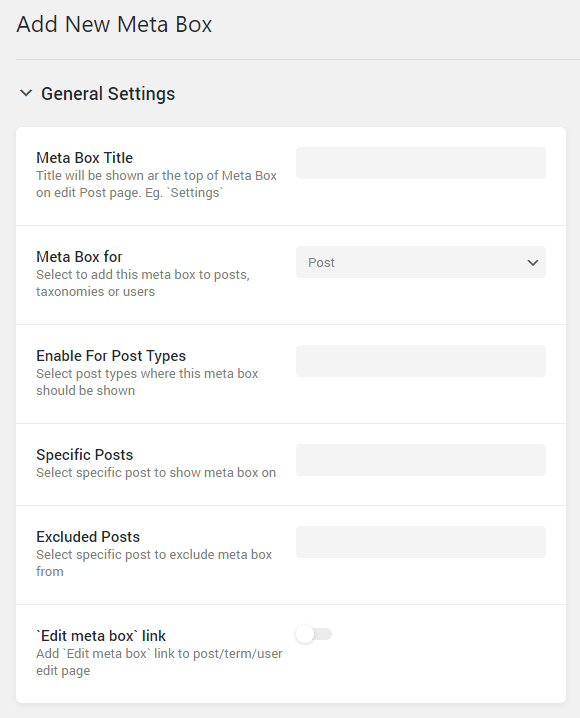Viewport: 580px width, 718px height.
Task: Enable the Edit meta box link toggle
Action: (314, 634)
